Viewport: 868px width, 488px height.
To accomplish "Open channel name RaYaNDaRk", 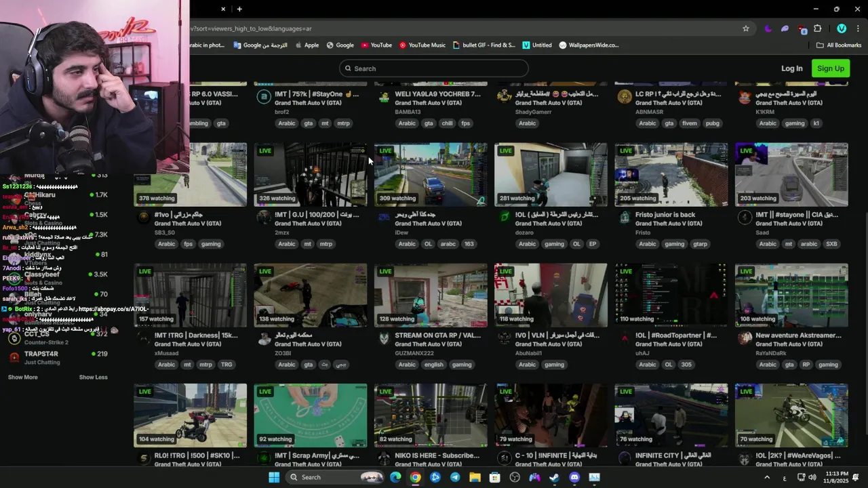I will [771, 353].
